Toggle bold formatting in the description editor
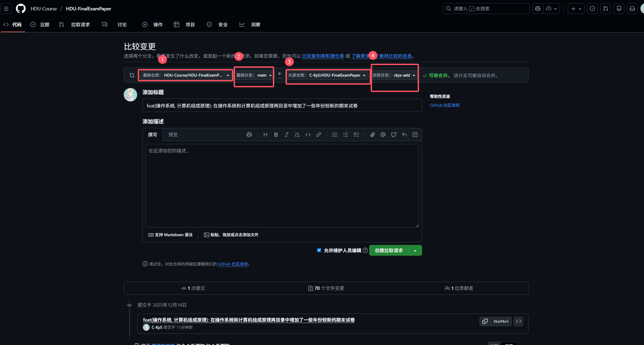 pyautogui.click(x=276, y=135)
